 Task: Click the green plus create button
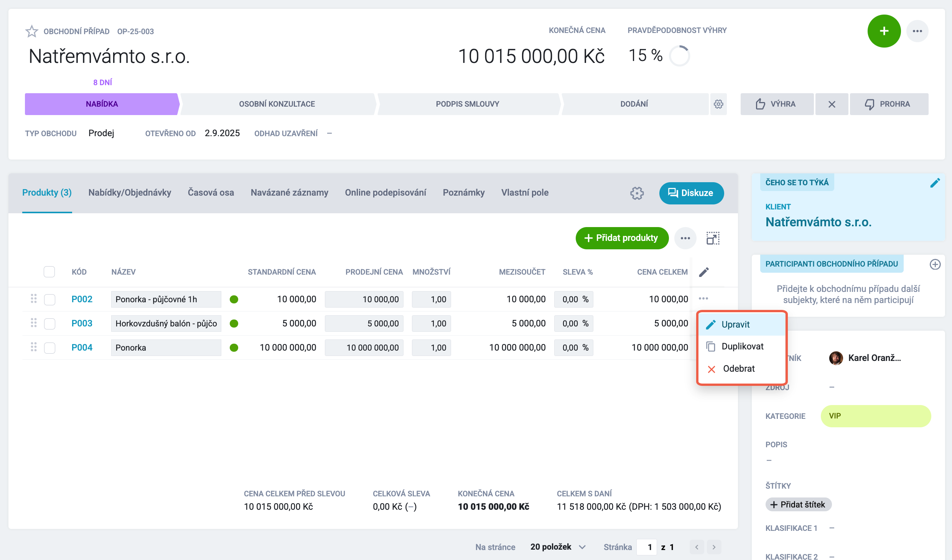tap(884, 31)
